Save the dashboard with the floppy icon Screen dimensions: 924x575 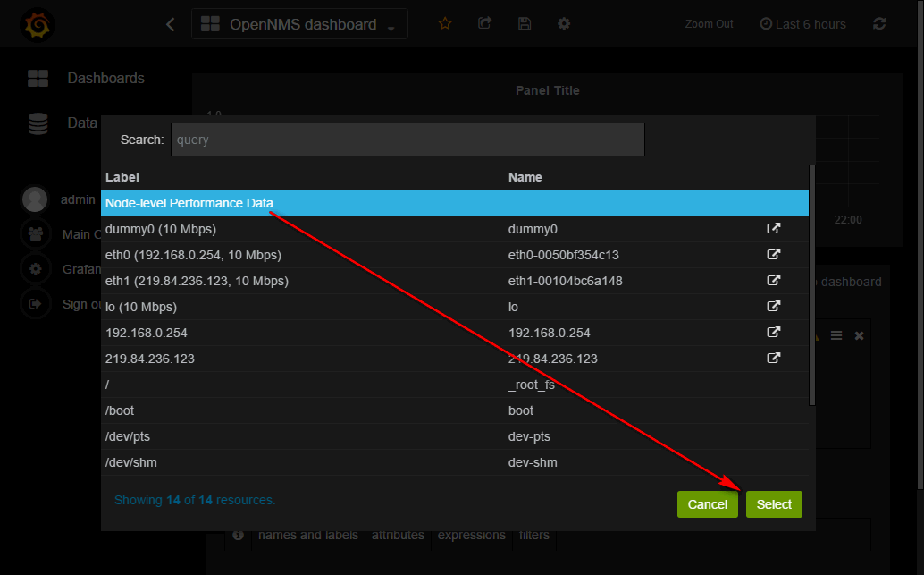tap(525, 23)
